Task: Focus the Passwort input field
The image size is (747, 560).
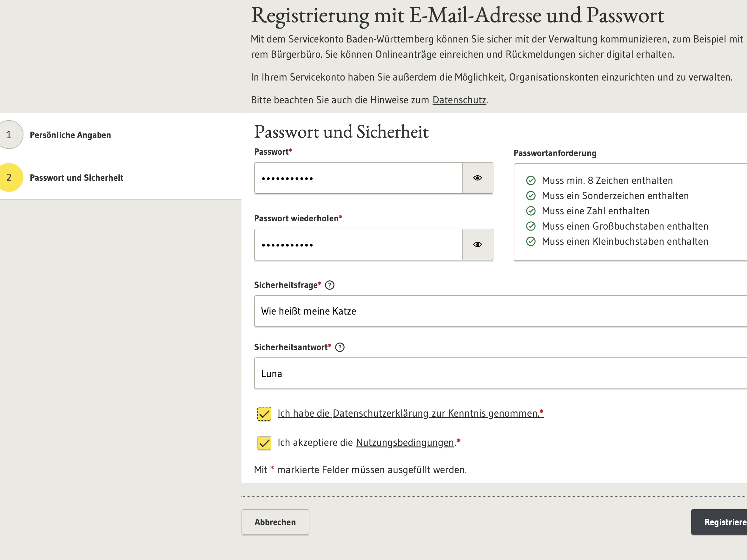Action: [x=358, y=178]
